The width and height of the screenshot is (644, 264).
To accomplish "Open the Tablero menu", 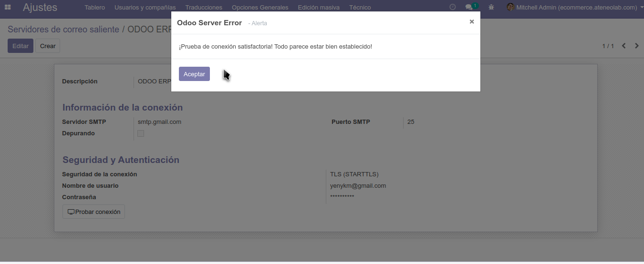I will tap(95, 7).
